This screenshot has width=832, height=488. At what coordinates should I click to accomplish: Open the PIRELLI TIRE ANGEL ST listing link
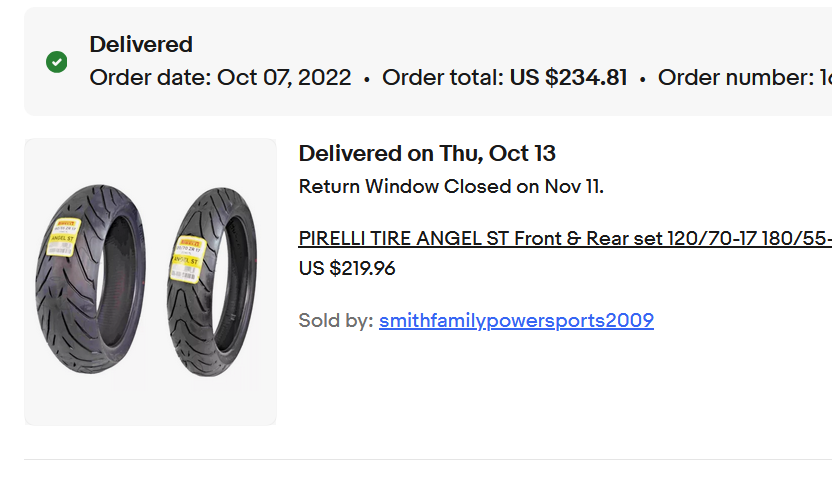pyautogui.click(x=565, y=239)
